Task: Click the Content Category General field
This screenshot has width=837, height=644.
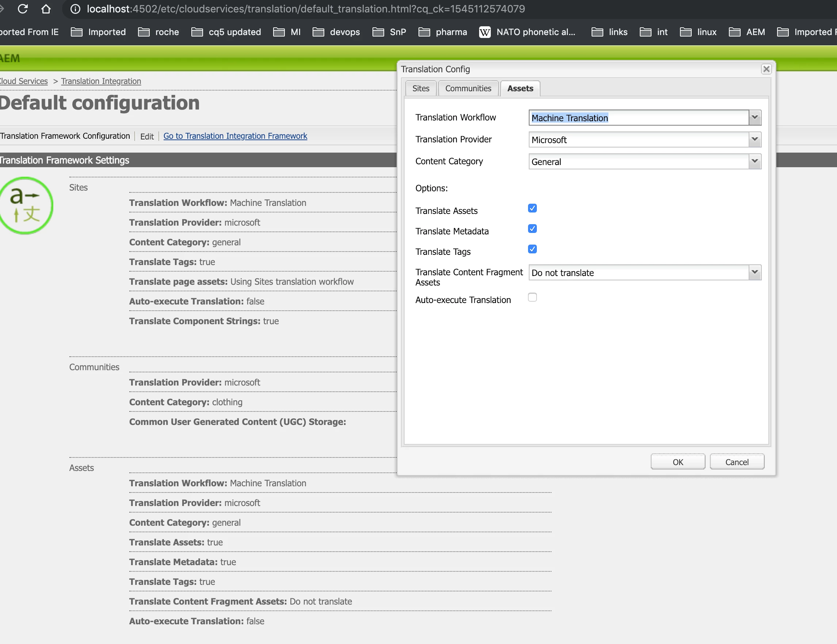Action: pyautogui.click(x=638, y=162)
